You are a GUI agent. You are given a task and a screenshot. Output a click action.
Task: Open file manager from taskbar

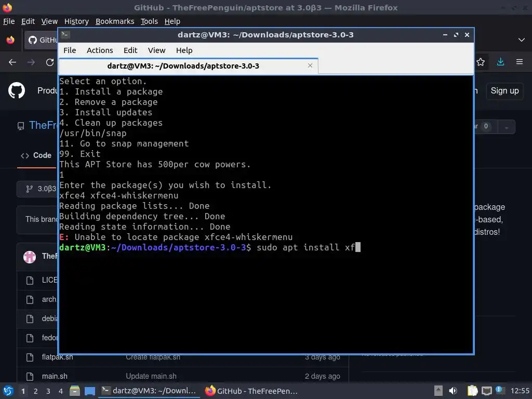point(75,391)
